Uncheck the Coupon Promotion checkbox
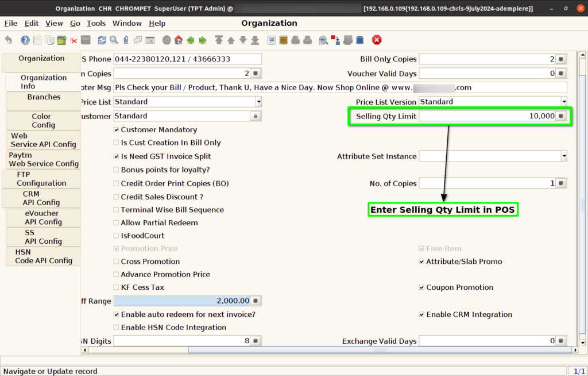Screen dimensions: 588x376 421,287
